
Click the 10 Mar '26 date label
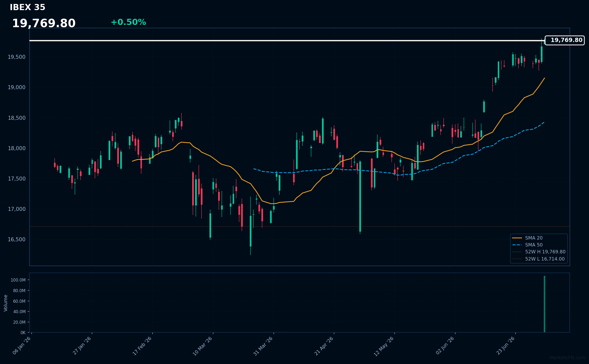(x=203, y=346)
